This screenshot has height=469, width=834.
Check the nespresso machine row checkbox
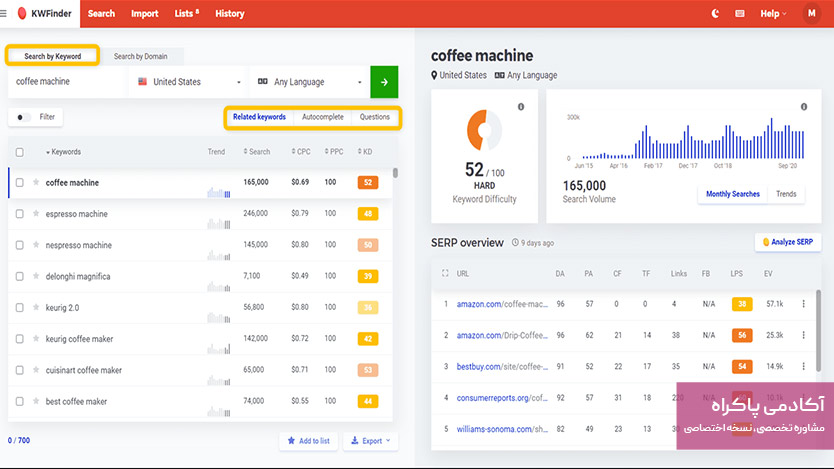tap(20, 245)
